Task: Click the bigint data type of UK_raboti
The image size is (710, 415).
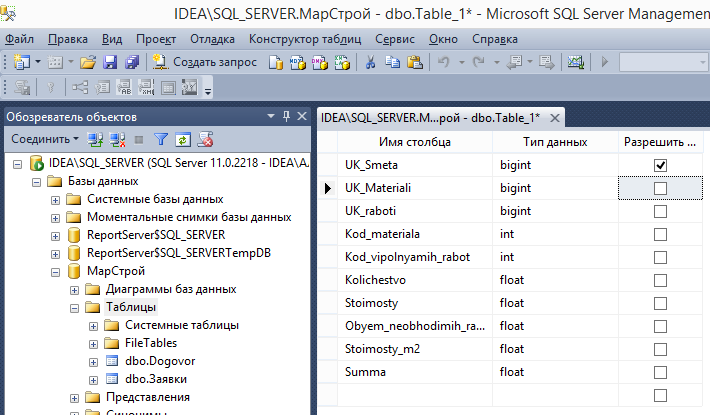Action: tap(515, 211)
